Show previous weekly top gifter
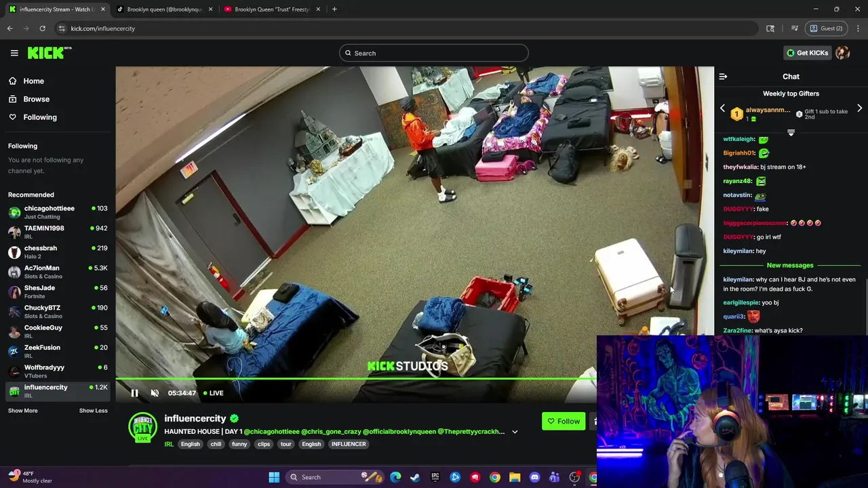 pos(722,108)
